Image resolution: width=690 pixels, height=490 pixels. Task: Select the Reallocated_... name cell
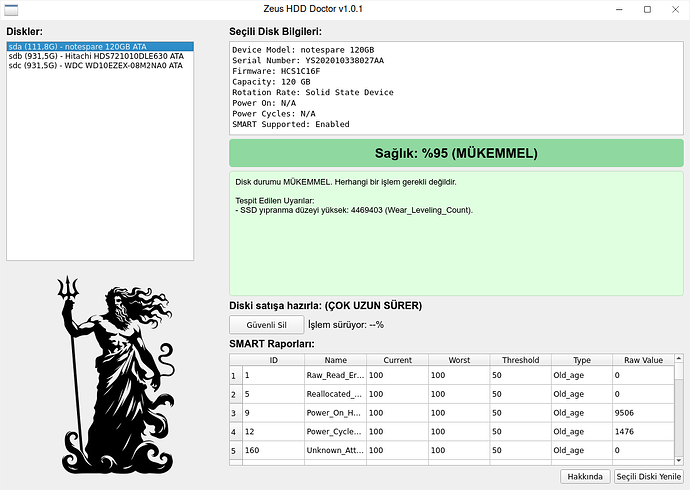(x=335, y=394)
